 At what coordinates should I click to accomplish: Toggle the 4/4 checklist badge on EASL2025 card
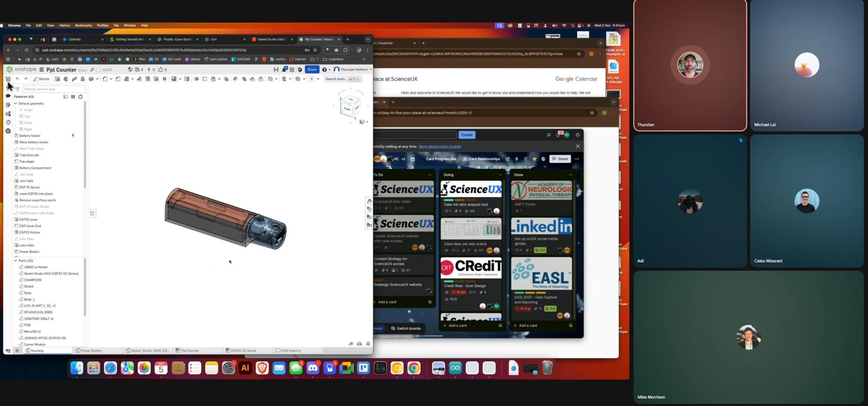click(550, 308)
